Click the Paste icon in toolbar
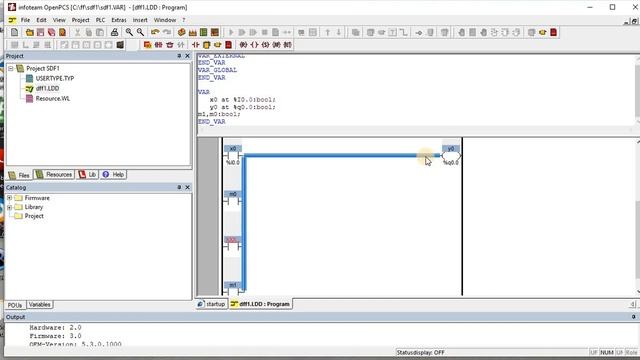The width and height of the screenshot is (640, 360). 100,32
